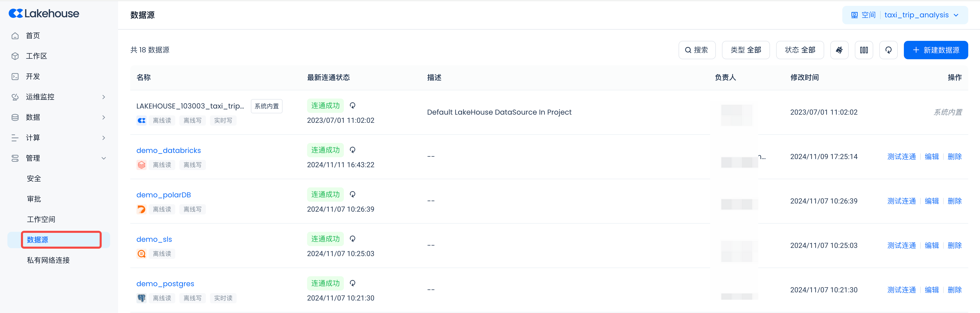Viewport: 980px width, 313px height.
Task: Click the demo_postgres database type icon
Action: [x=142, y=298]
